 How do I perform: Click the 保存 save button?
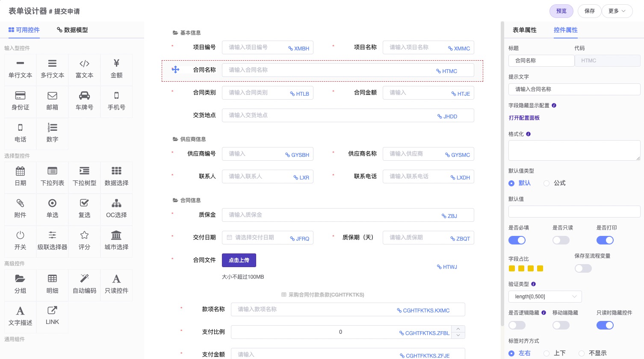(x=590, y=11)
